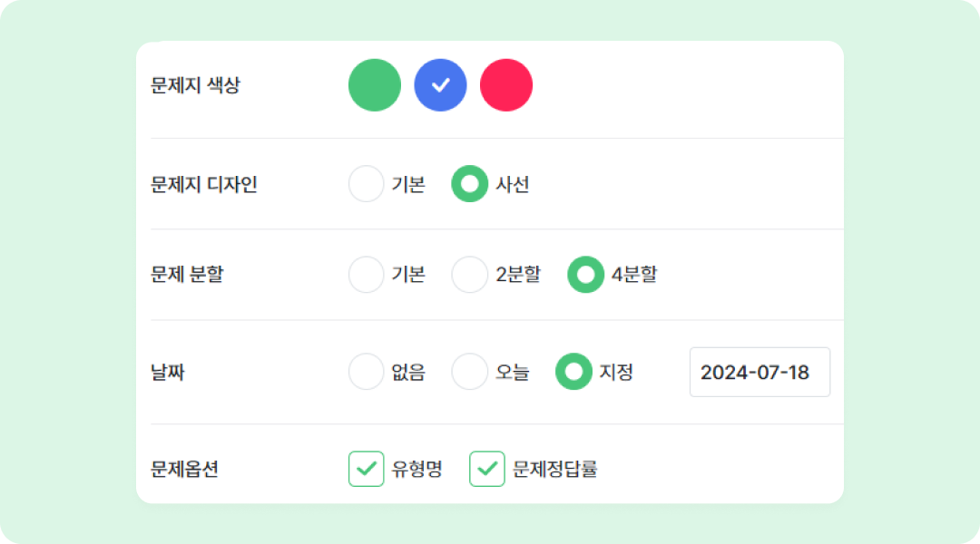Choose the blue checked color swatch
980x544 pixels.
pos(440,85)
